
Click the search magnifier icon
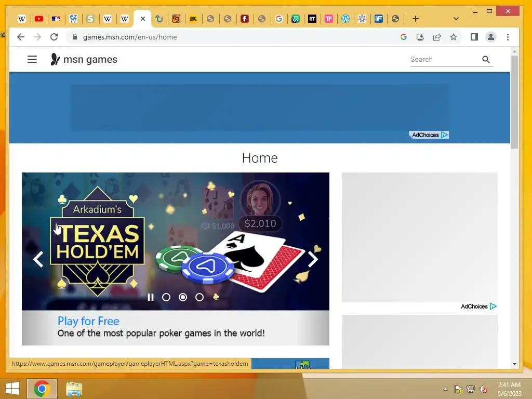pos(486,60)
